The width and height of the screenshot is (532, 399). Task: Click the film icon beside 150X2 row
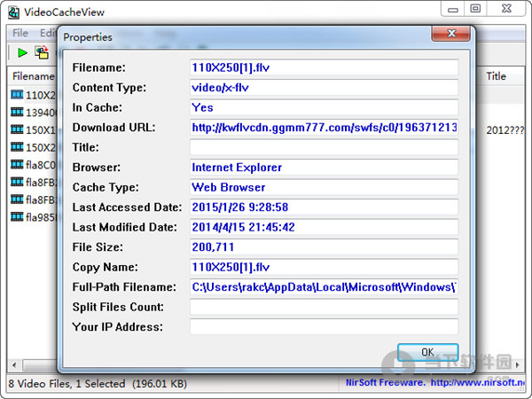pyautogui.click(x=17, y=147)
